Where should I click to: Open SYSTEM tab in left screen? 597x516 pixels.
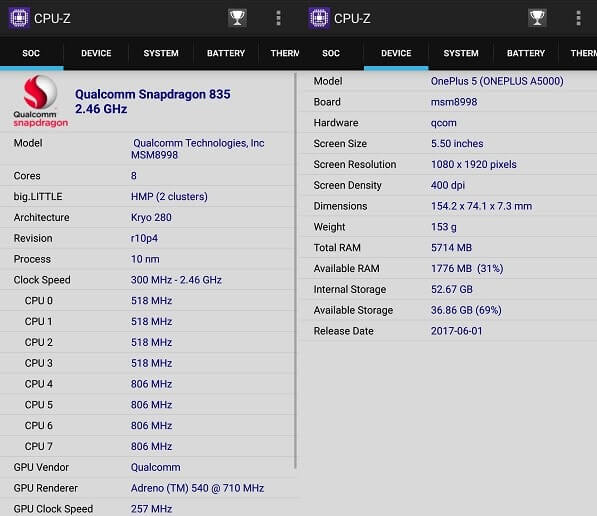coord(161,53)
